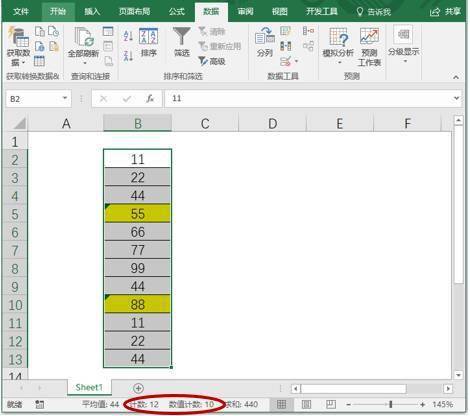Open the Queries & Connections pane icon
The image size is (470, 416).
(108, 32)
